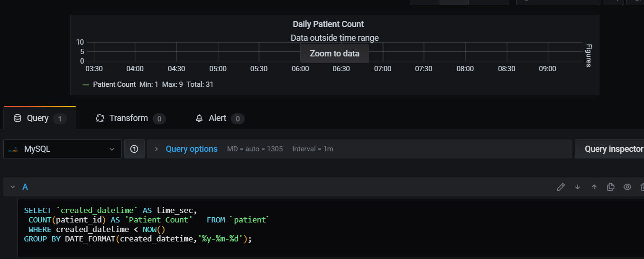Move query A up with the arrow

pos(594,187)
